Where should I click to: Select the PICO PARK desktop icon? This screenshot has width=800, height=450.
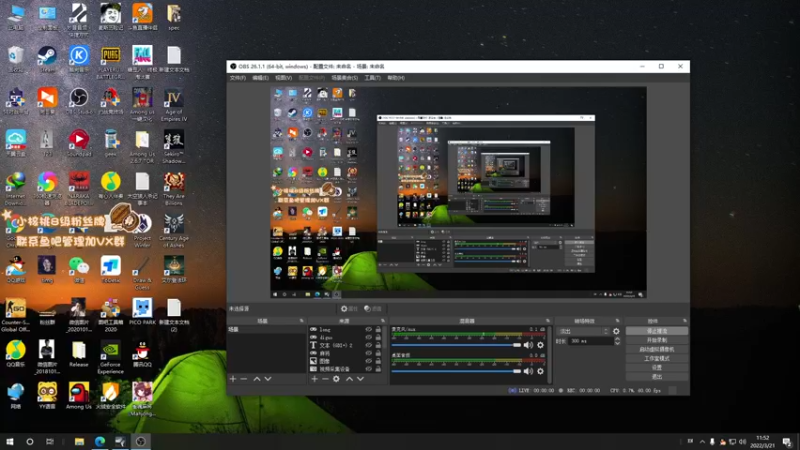point(142,312)
